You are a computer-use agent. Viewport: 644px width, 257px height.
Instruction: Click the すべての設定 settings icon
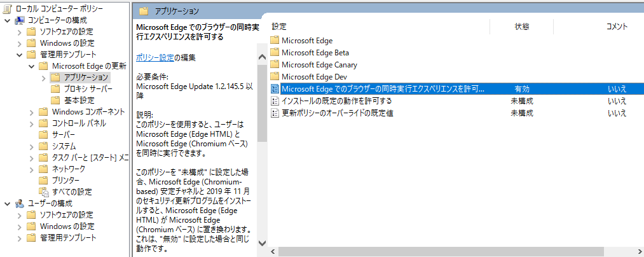tap(43, 191)
